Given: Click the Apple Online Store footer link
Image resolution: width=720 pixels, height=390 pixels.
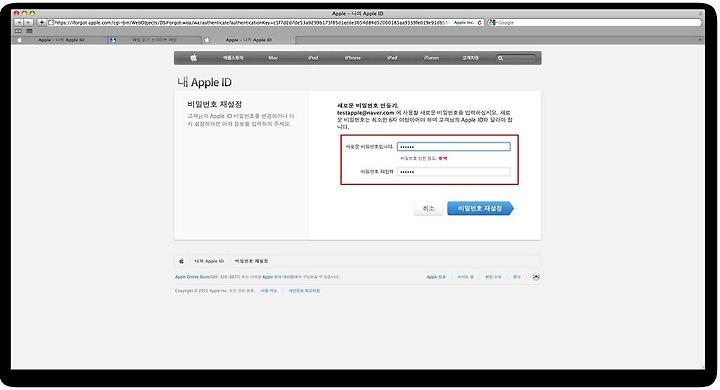Looking at the screenshot, I should [x=192, y=277].
